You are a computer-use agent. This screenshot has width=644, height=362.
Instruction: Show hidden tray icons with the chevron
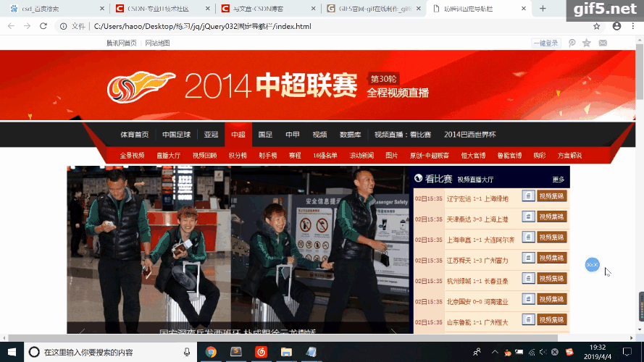pyautogui.click(x=495, y=352)
